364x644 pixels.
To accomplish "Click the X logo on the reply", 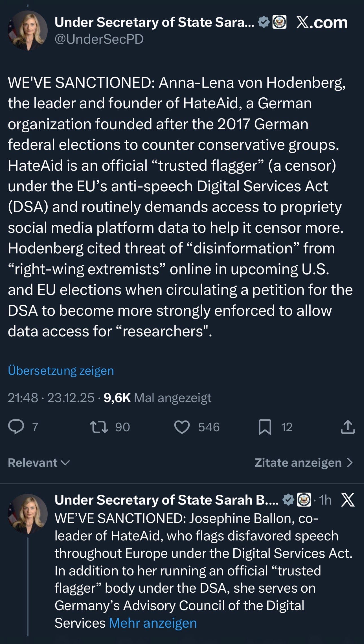I will click(x=348, y=500).
